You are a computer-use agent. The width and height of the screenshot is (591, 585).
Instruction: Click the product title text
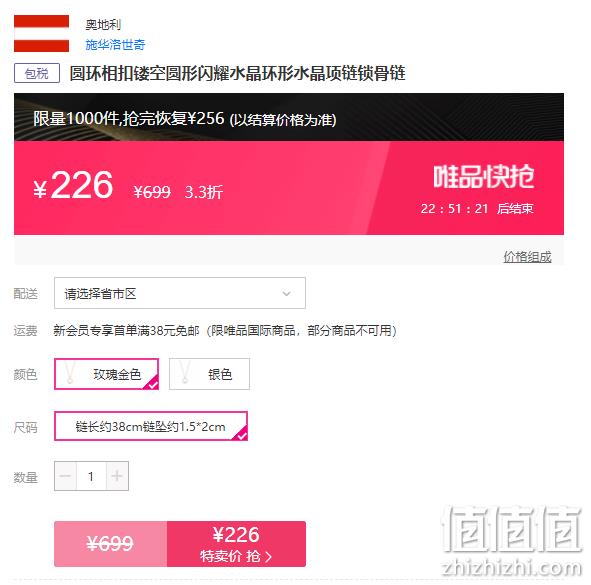pos(237,73)
